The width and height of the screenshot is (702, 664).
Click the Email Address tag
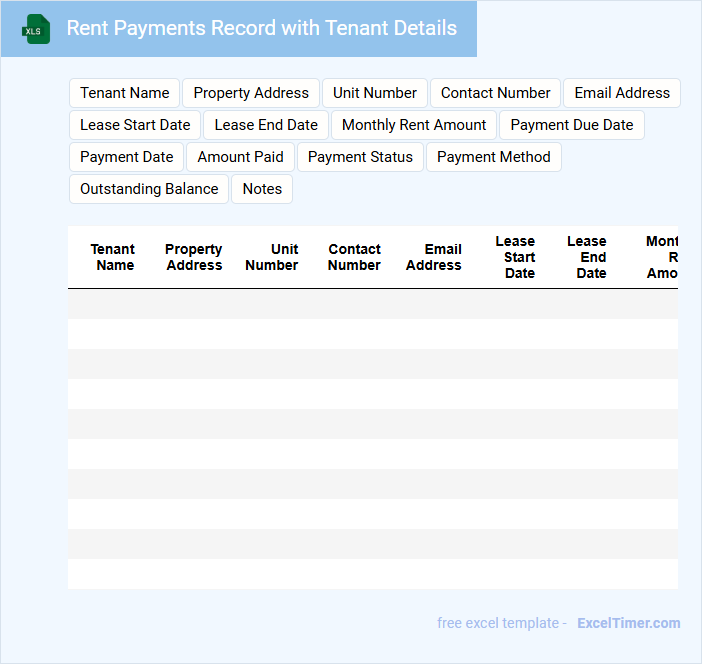(622, 93)
